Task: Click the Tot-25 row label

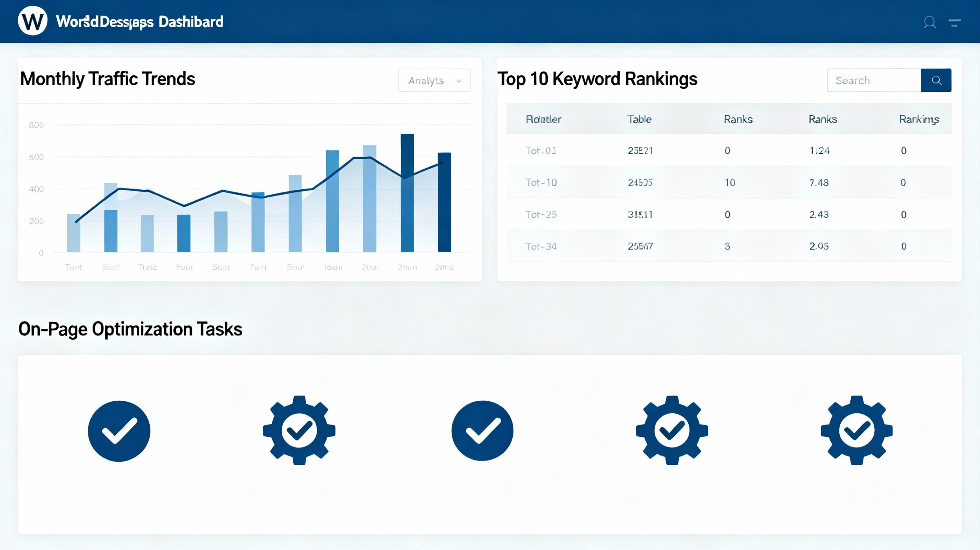Action: click(541, 215)
